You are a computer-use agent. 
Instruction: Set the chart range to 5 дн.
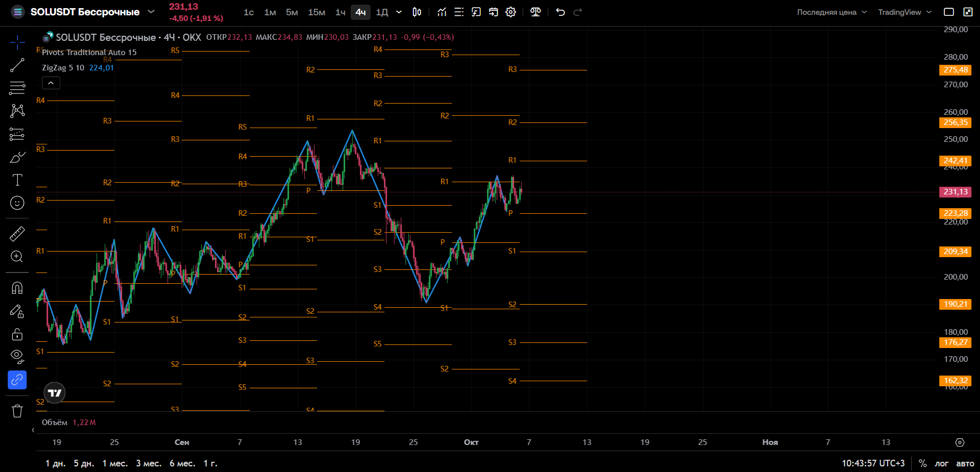[x=84, y=463]
